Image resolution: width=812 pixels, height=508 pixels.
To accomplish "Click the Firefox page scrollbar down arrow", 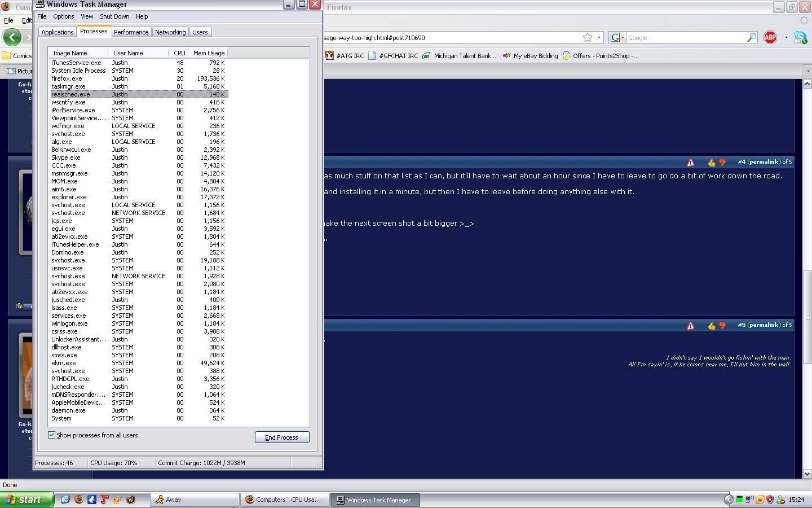I will click(x=807, y=474).
